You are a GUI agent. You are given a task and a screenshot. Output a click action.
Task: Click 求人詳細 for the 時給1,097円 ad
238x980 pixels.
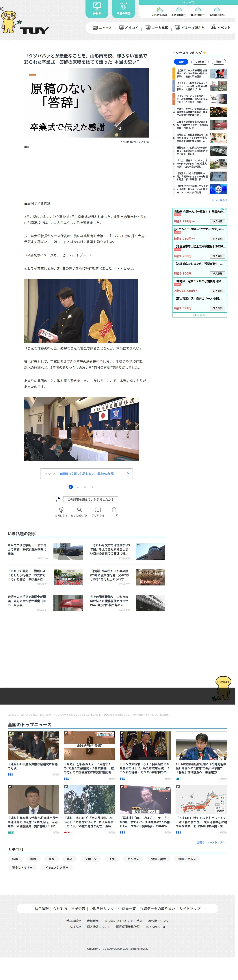(x=218, y=309)
